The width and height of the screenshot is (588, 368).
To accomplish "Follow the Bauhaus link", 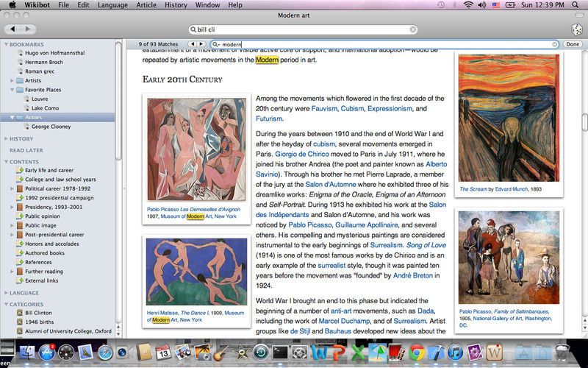I will (338, 331).
